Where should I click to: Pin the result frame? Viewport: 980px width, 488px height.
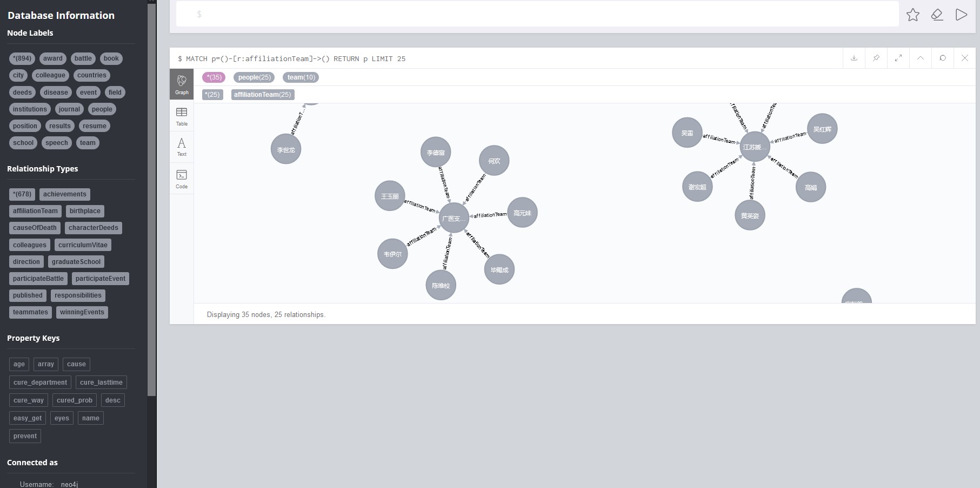[x=876, y=58]
